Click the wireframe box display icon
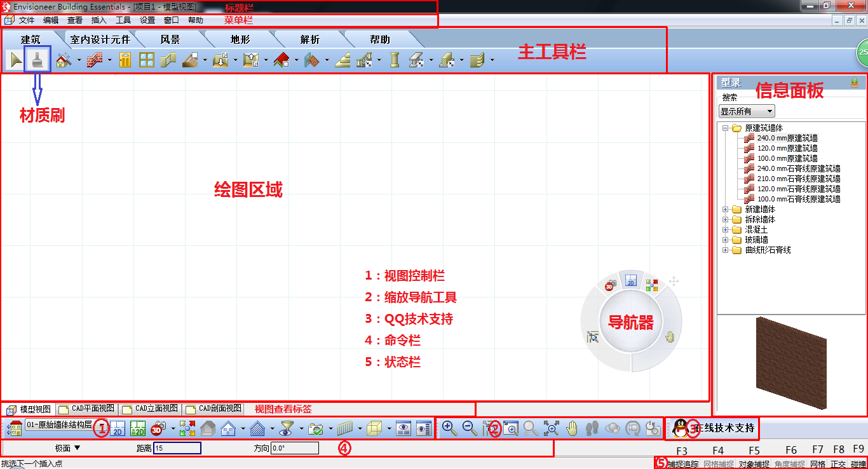Image resolution: width=868 pixels, height=469 pixels. (x=375, y=429)
